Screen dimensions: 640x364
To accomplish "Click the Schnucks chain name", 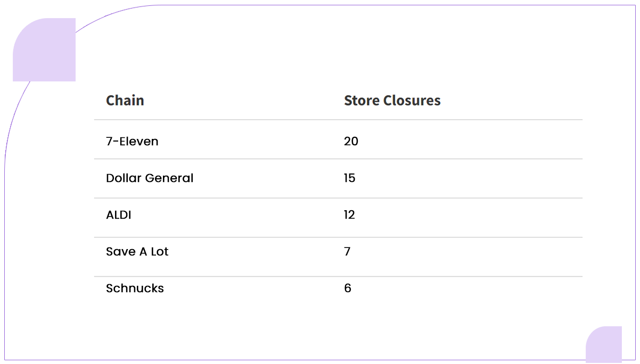I will [x=135, y=288].
